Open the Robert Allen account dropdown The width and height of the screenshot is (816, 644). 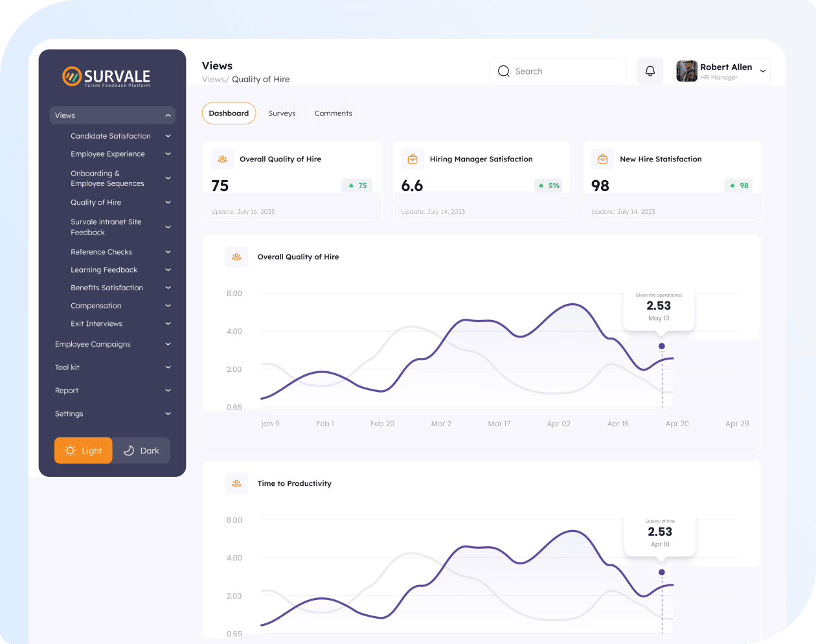(x=763, y=71)
